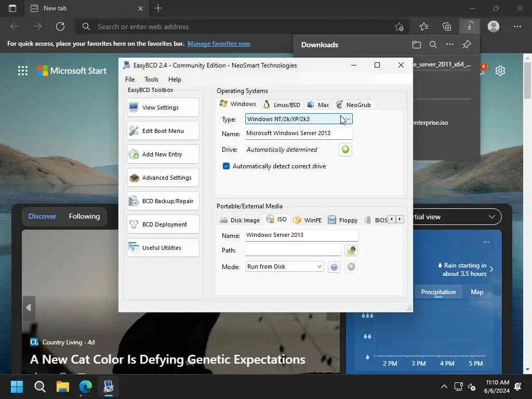The width and height of the screenshot is (532, 399).
Task: Click the OS Name field 'Microsoft Windows Server 2013'
Action: coord(299,134)
